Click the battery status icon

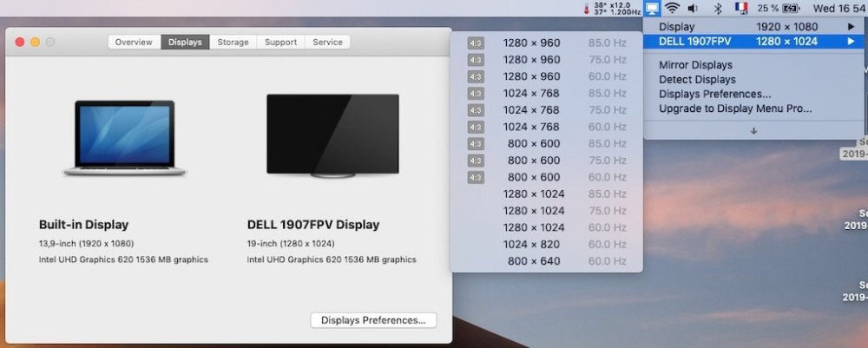(x=792, y=9)
